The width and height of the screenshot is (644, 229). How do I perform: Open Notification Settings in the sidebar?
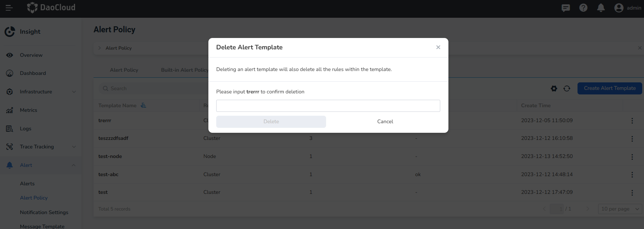[44, 212]
